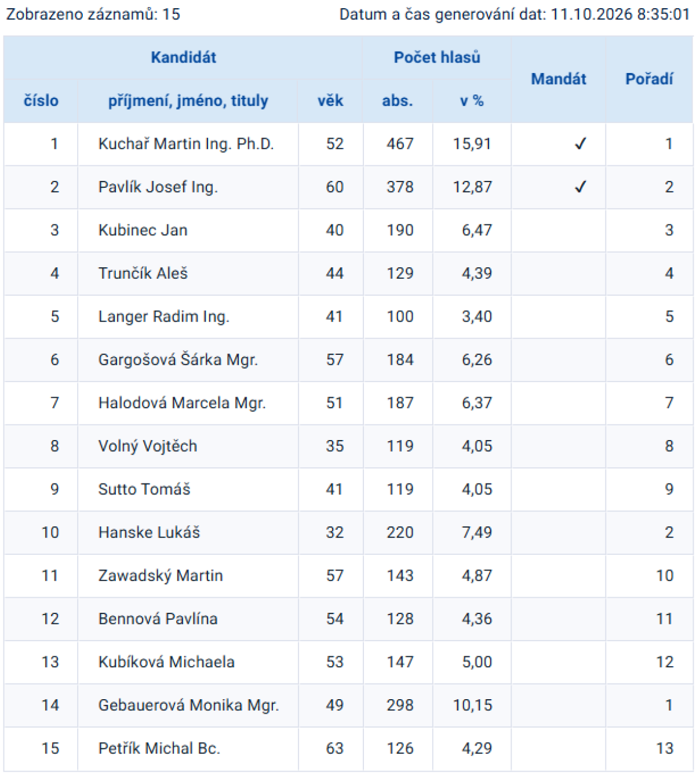Image resolution: width=700 pixels, height=778 pixels.
Task: Click the vote count 220 for Hanske Lukáš
Action: pyautogui.click(x=400, y=532)
